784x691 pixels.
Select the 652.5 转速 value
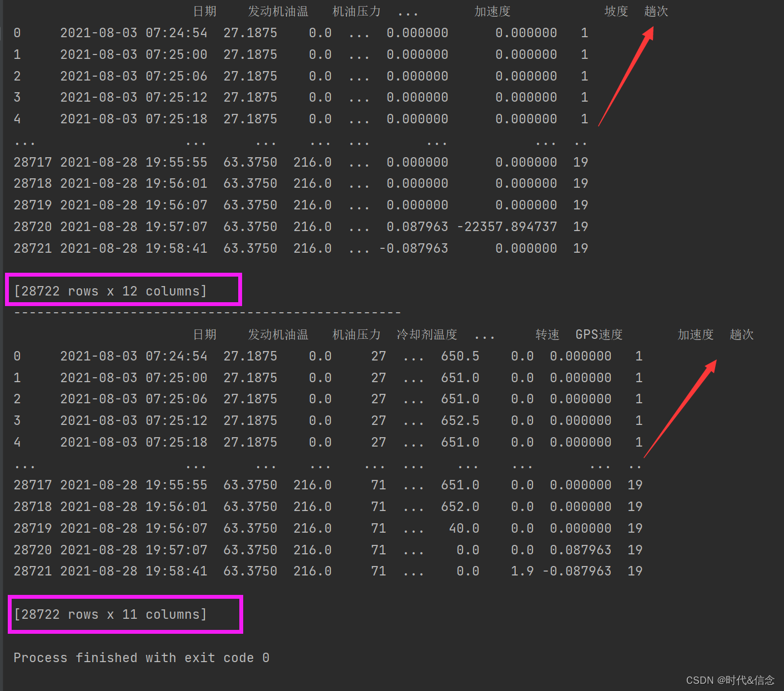(460, 420)
